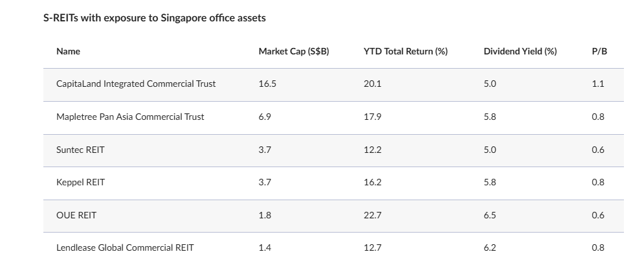Click the 6.5 dividend yield value
The height and width of the screenshot is (265, 644).
click(x=490, y=215)
